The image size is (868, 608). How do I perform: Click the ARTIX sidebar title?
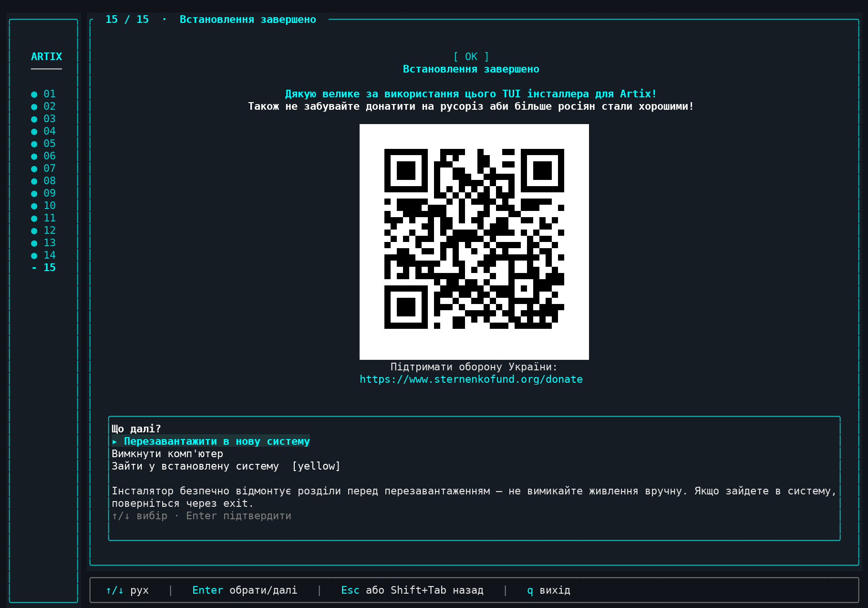46,57
